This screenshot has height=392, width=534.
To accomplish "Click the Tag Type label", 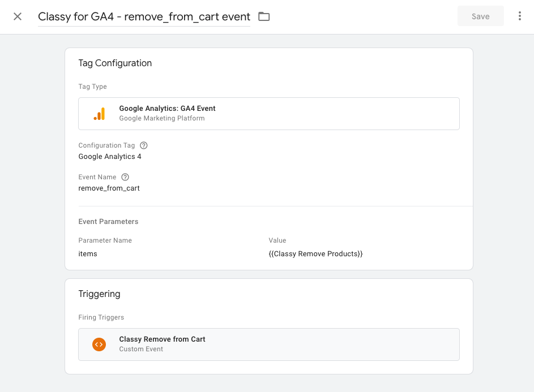I will tap(93, 87).
